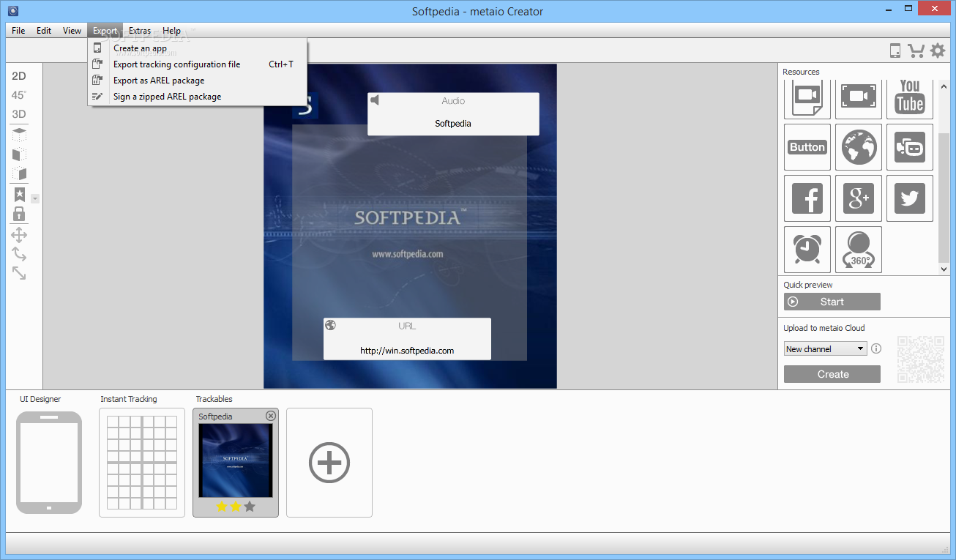Select the right-face cube view
Screen dimensions: 956x560
point(19,174)
